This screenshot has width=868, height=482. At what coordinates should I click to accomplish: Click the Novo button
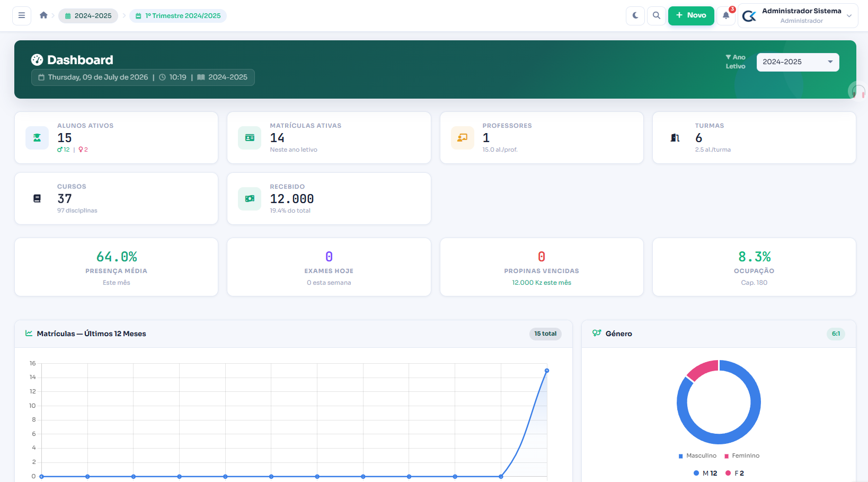coord(691,15)
